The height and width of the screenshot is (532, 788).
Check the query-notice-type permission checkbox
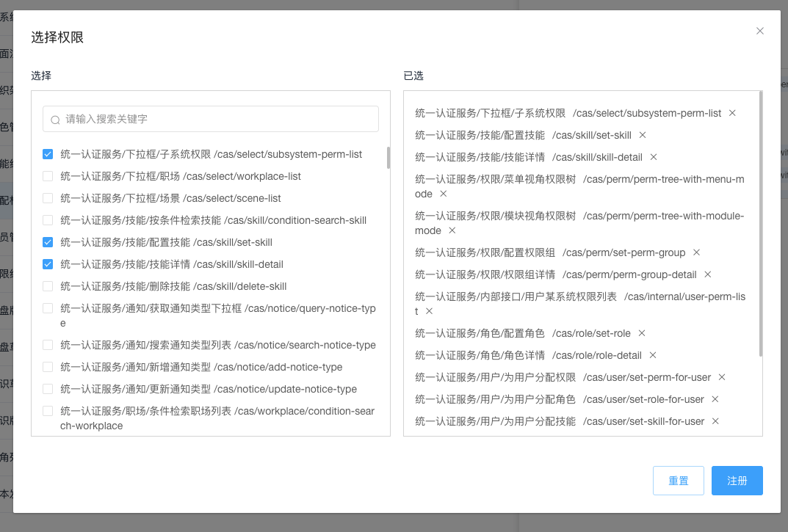48,308
